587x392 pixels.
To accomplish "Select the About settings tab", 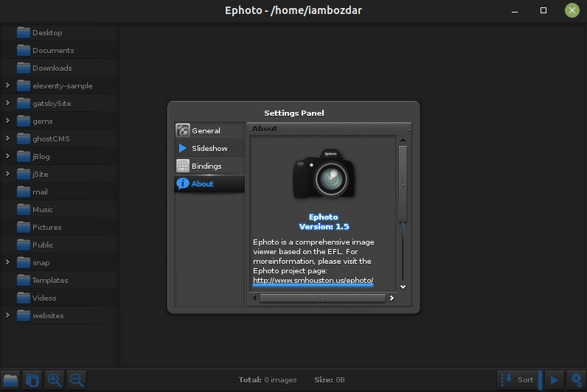I will 209,183.
